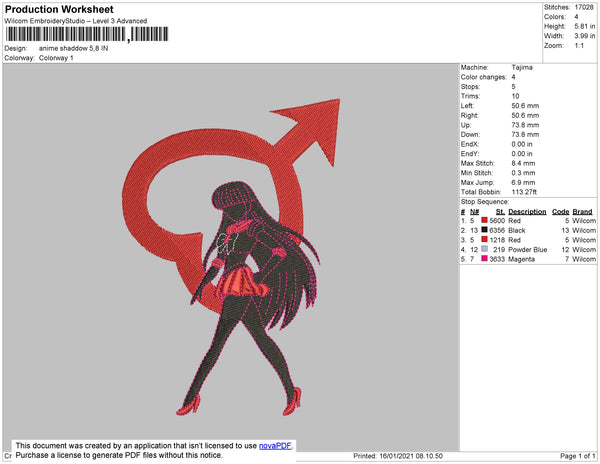Select the 'Powder Blue' description text
The width and height of the screenshot is (600, 464).
tap(528, 249)
